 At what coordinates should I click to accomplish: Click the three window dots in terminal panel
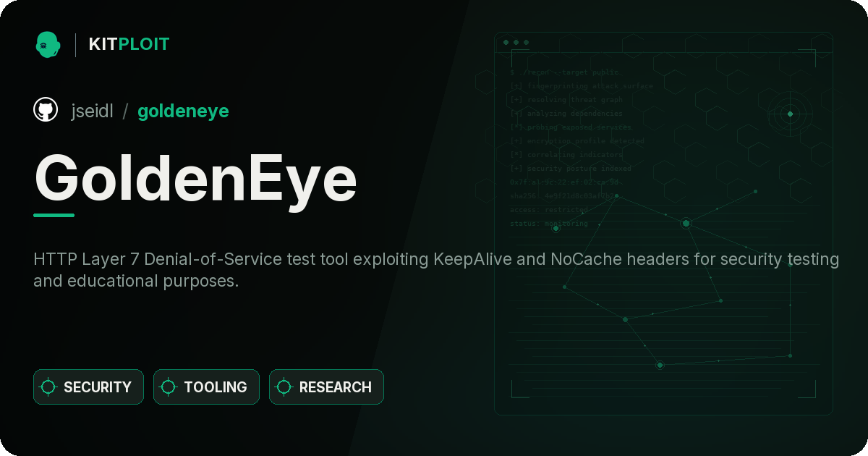click(x=516, y=43)
